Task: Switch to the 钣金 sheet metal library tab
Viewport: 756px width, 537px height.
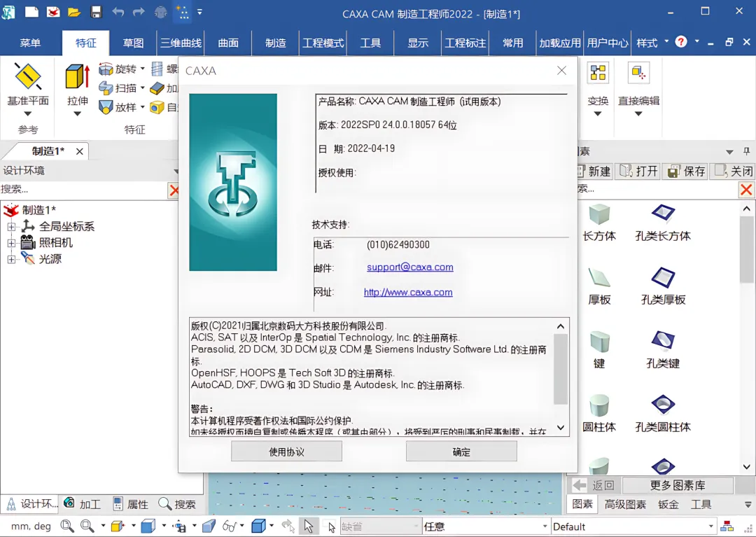Action: tap(668, 504)
